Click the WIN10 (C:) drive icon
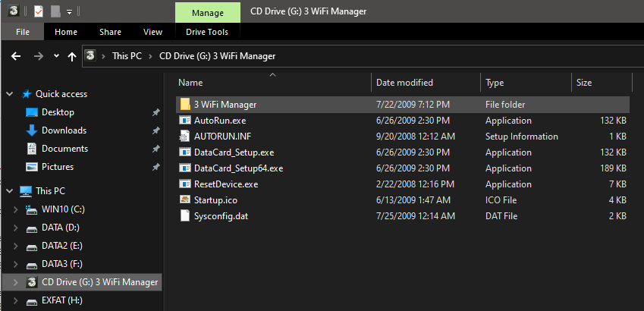Image resolution: width=644 pixels, height=311 pixels. [32, 210]
